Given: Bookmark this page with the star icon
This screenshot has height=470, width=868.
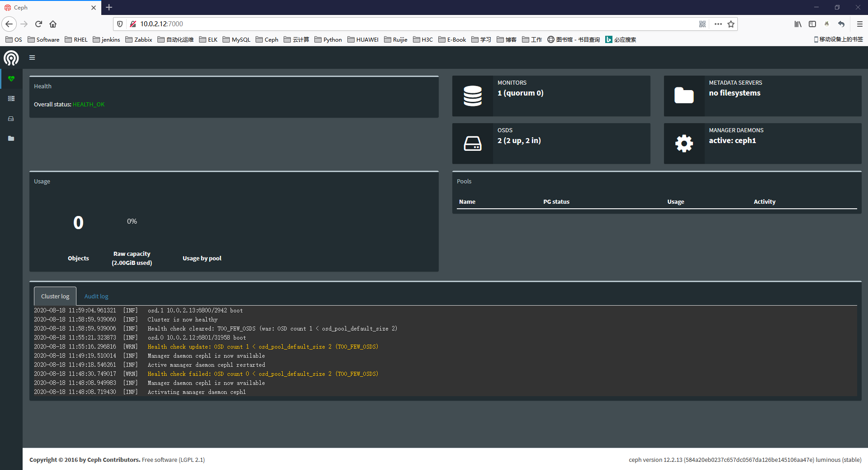Looking at the screenshot, I should [731, 24].
